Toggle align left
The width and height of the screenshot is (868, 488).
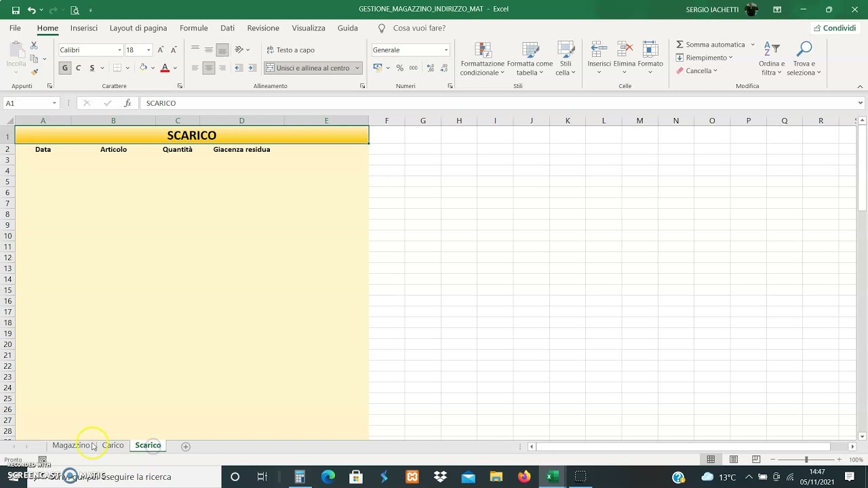tap(195, 68)
